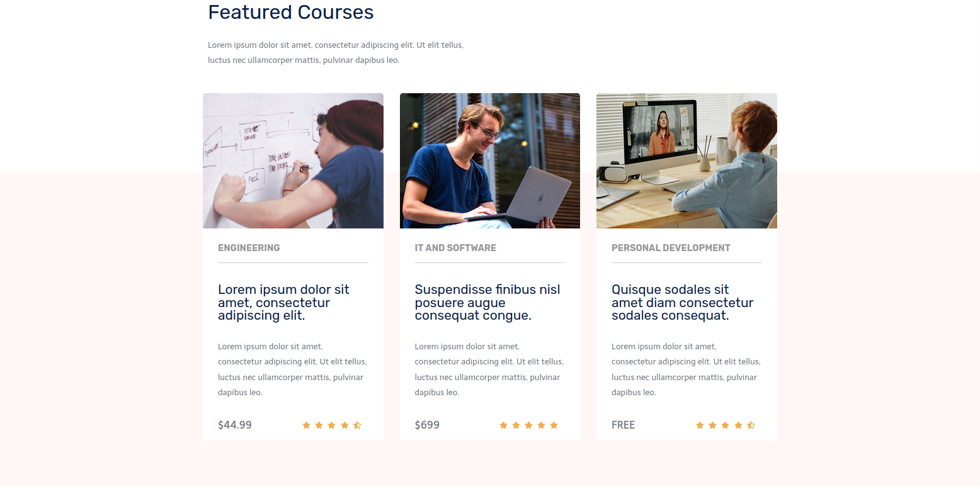Open course titled Quisque sodales sit amet
The height and width of the screenshot is (489, 980).
[x=682, y=302]
